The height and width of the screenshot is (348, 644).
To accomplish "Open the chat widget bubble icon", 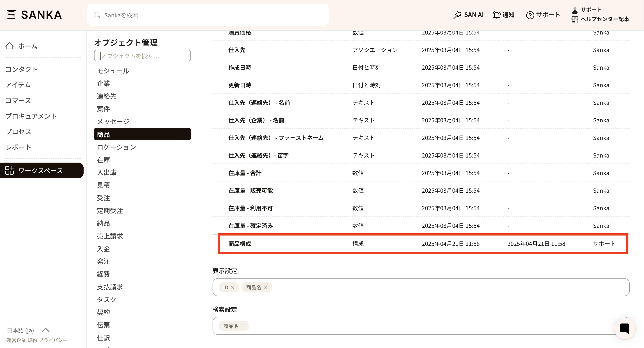I will (x=624, y=328).
